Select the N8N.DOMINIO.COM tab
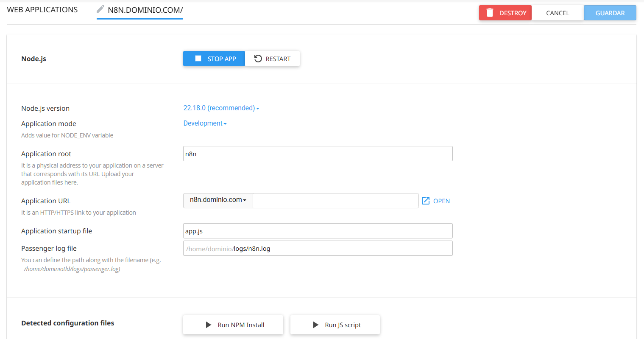Viewport: 644px width, 339px height. 144,10
